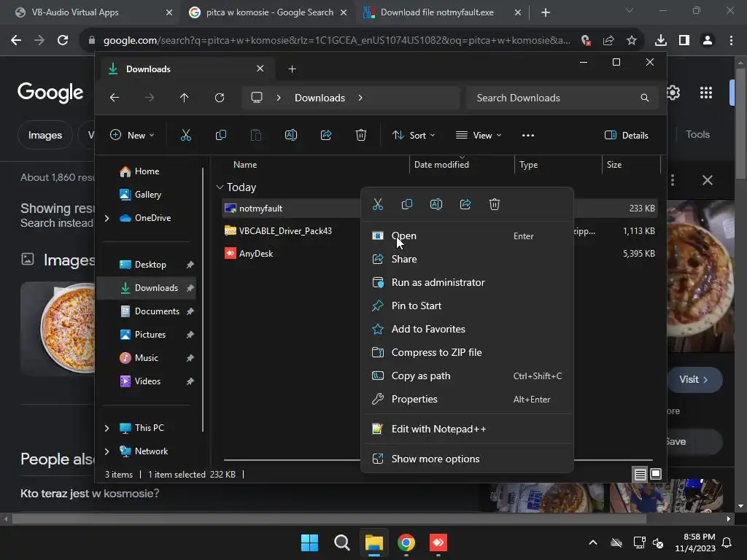This screenshot has height=560, width=747.
Task: Choose Edit with Notepad++
Action: pos(467,429)
